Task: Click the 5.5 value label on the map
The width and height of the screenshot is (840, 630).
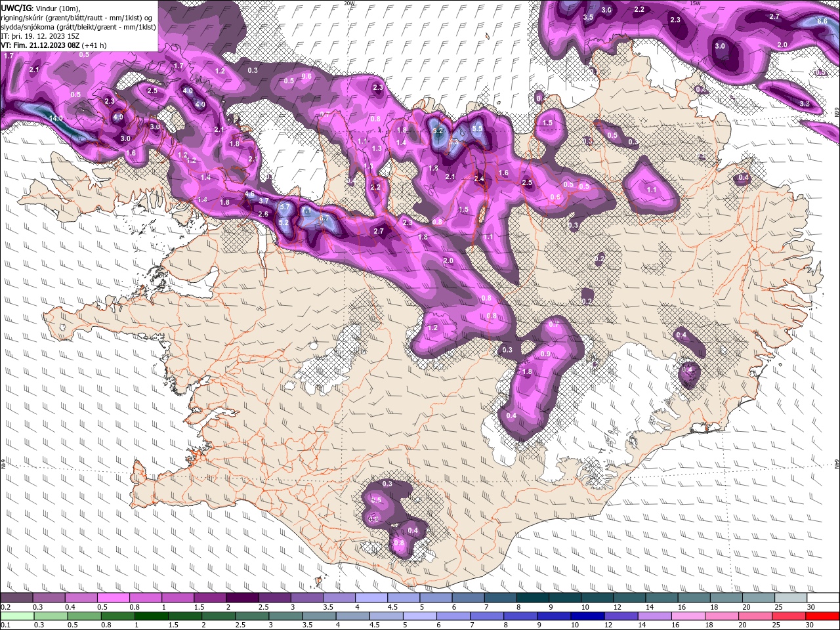Action: click(477, 129)
